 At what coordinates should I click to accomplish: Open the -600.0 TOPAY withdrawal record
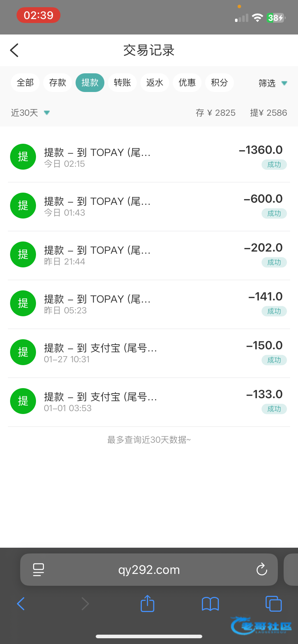pyautogui.click(x=149, y=206)
